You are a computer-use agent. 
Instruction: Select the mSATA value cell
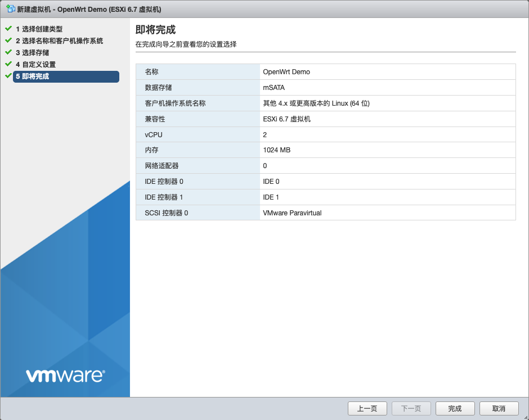point(388,88)
